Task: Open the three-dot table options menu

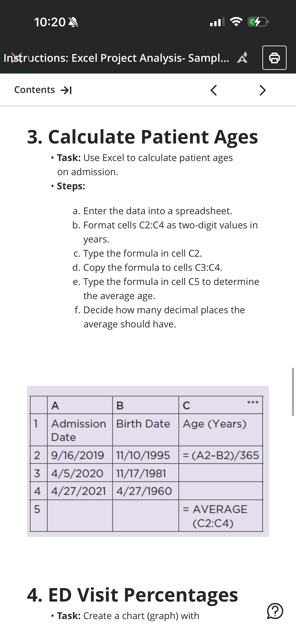Action: click(253, 402)
